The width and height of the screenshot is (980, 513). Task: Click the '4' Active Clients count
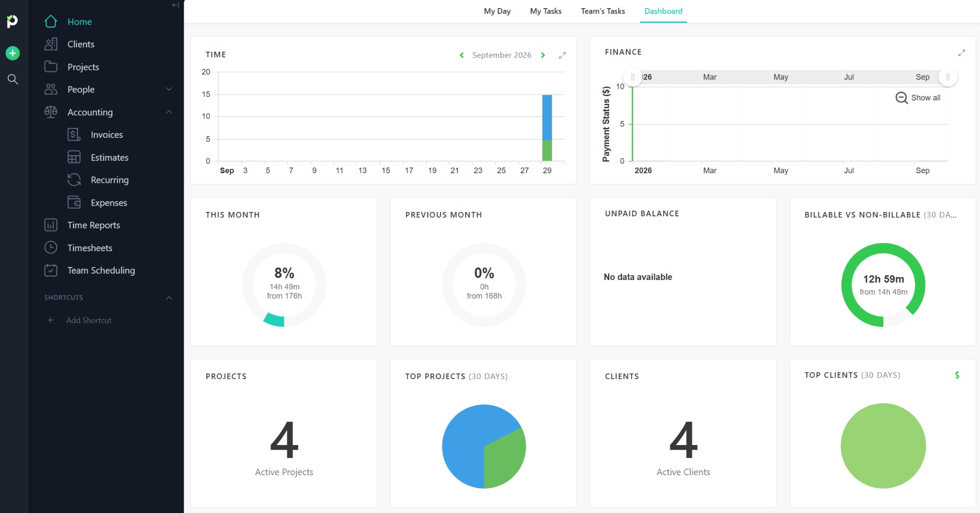pyautogui.click(x=683, y=439)
